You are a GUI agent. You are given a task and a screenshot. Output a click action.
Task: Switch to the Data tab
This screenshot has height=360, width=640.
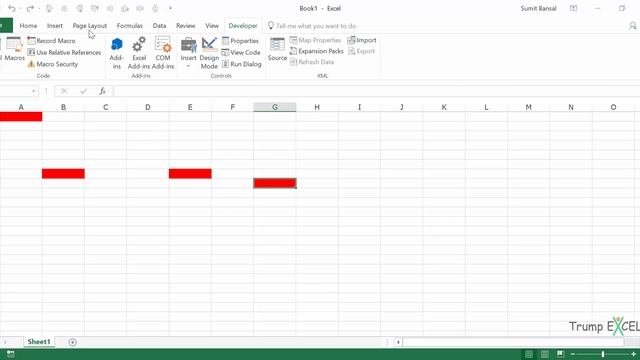(x=159, y=25)
